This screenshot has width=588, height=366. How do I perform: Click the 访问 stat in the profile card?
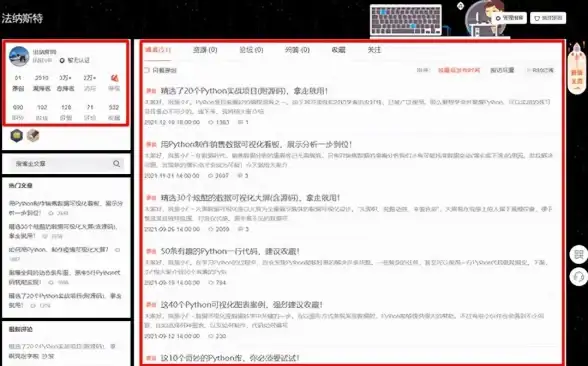pos(90,83)
